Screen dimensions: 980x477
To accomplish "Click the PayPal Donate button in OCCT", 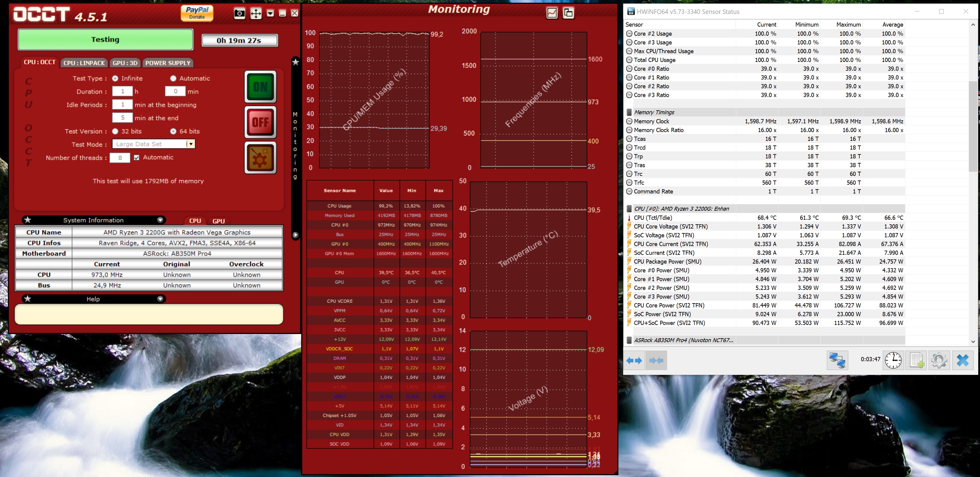I will coord(197,13).
